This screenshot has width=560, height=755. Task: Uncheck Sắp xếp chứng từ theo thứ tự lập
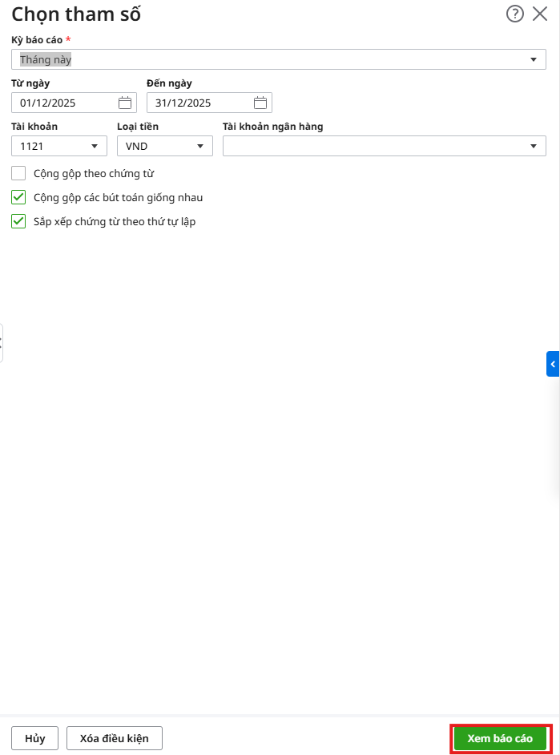point(19,221)
